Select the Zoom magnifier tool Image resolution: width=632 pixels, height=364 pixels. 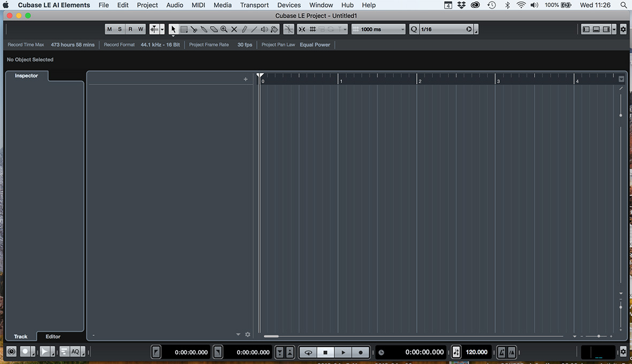pos(224,29)
